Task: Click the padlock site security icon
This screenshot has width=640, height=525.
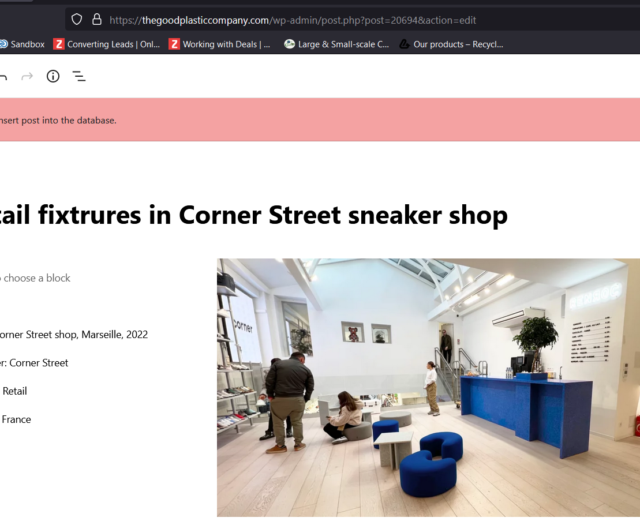Action: click(97, 19)
